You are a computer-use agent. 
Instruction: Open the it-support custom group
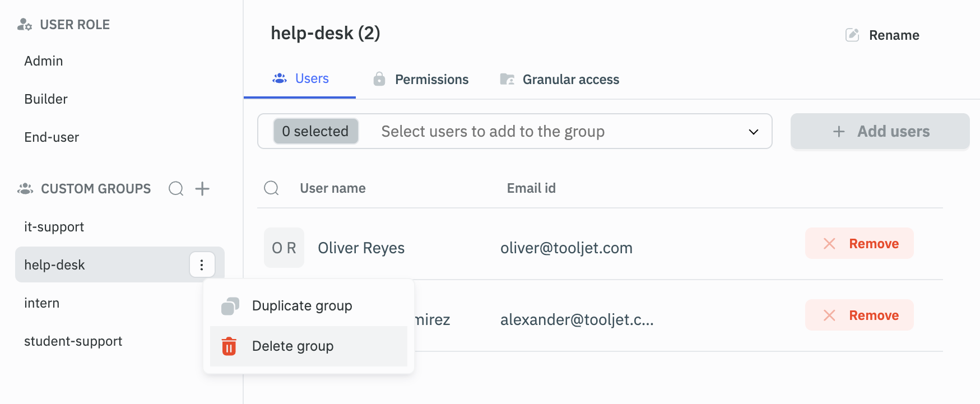tap(54, 227)
